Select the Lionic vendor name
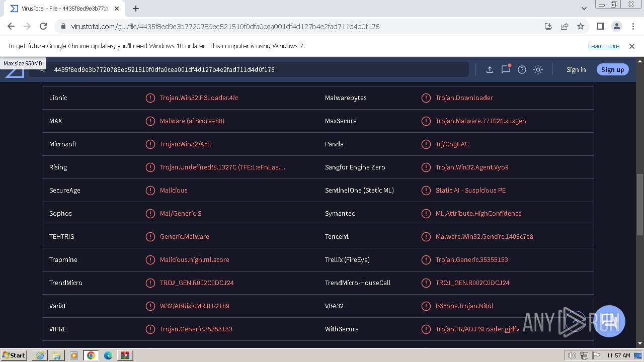Image resolution: width=644 pixels, height=362 pixels. click(58, 98)
